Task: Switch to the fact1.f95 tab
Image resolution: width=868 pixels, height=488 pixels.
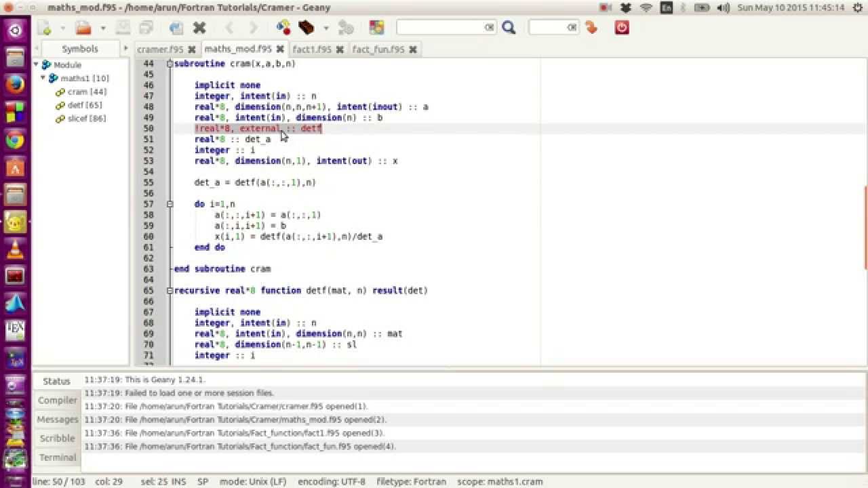Action: 312,49
